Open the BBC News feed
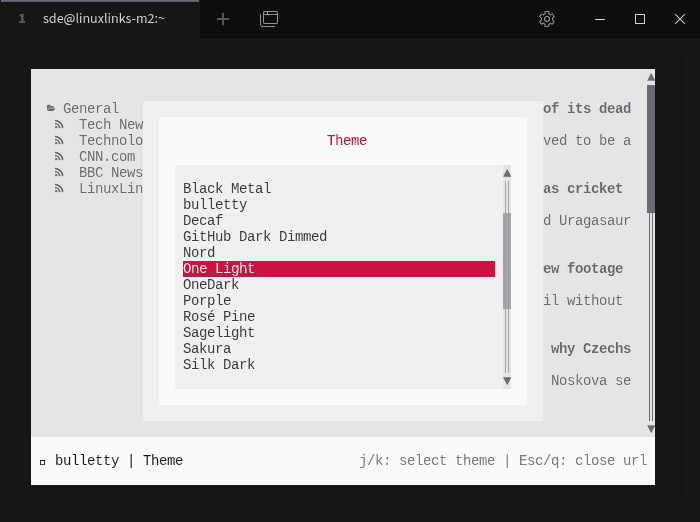Screen dimensions: 700x522 [111, 172]
